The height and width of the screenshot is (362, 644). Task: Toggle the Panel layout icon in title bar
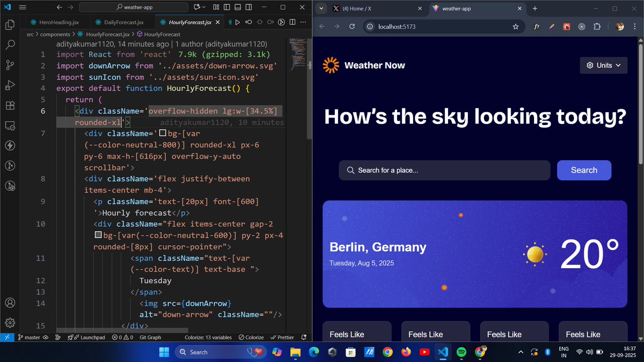coord(237,6)
